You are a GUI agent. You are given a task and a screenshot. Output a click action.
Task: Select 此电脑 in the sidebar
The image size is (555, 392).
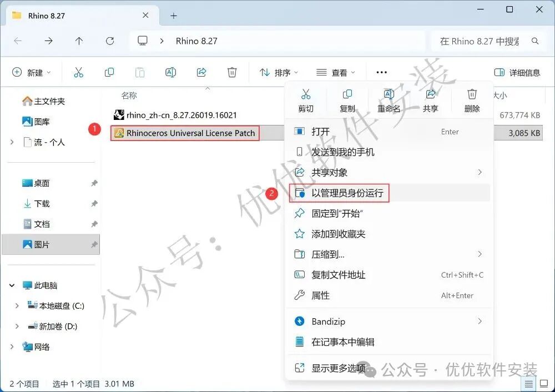(x=40, y=285)
